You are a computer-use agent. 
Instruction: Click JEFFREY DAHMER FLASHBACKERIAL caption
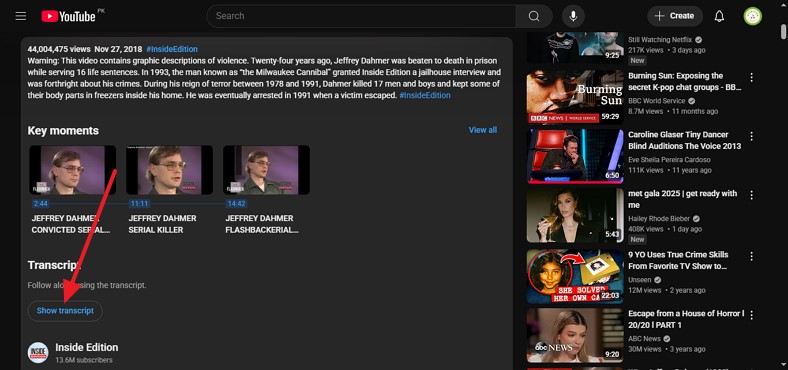pyautogui.click(x=262, y=224)
